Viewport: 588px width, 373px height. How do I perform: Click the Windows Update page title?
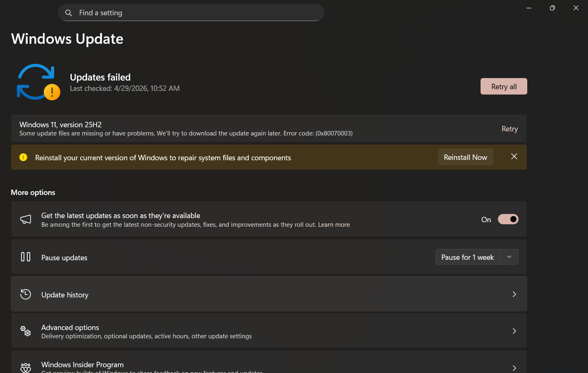click(x=67, y=39)
